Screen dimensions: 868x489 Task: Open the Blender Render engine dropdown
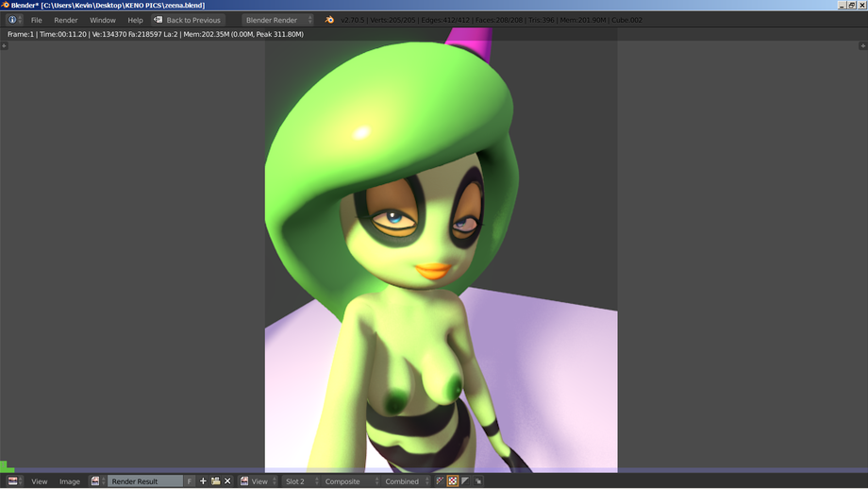point(278,20)
